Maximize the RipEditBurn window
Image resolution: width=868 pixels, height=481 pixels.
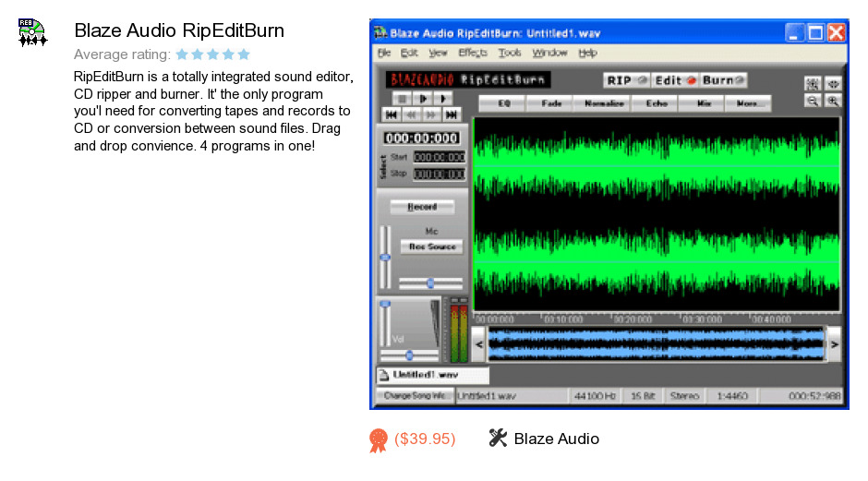(815, 32)
